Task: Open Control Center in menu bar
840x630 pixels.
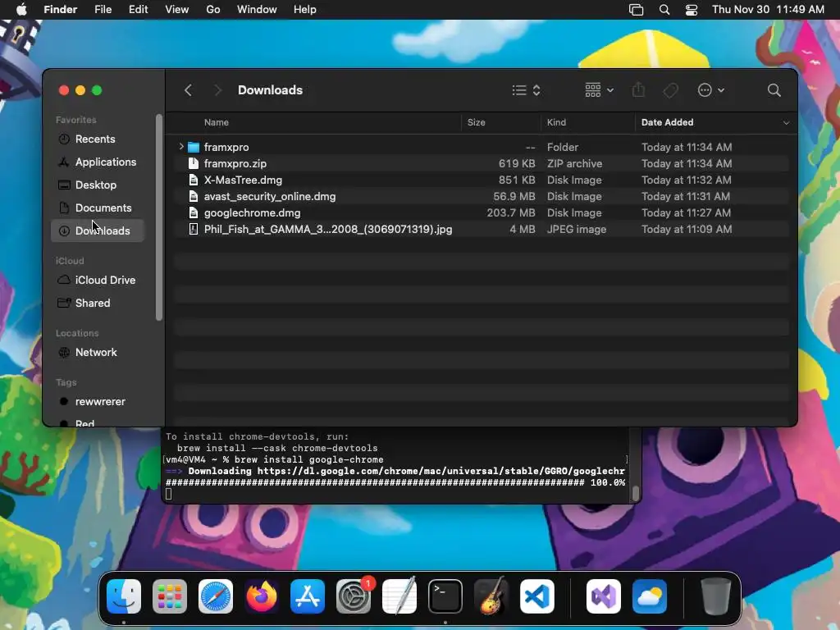Action: [x=692, y=10]
